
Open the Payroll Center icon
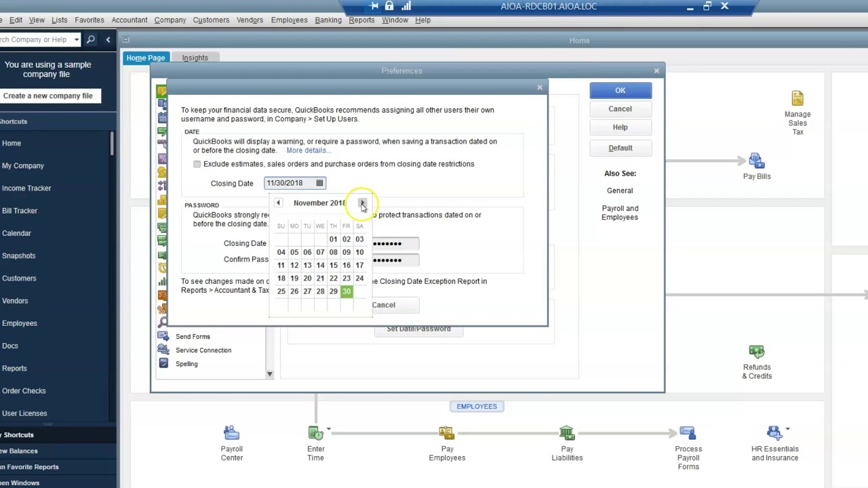click(x=231, y=432)
